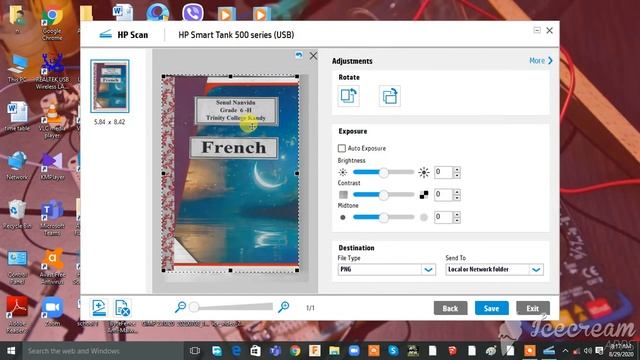
Task: Enable the Auto Exposure checkbox
Action: point(342,148)
